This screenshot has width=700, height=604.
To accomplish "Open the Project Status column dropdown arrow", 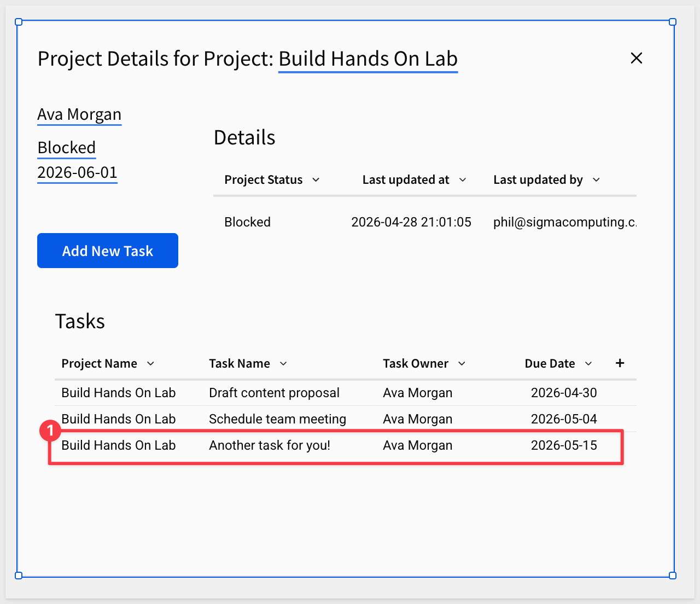I will (316, 180).
